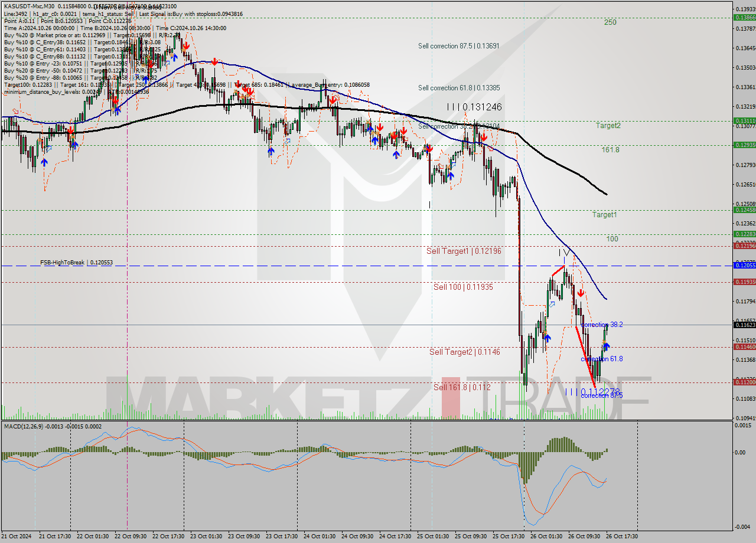756x543 pixels.
Task: Click the green 0.13866 price tag
Action: [x=744, y=18]
